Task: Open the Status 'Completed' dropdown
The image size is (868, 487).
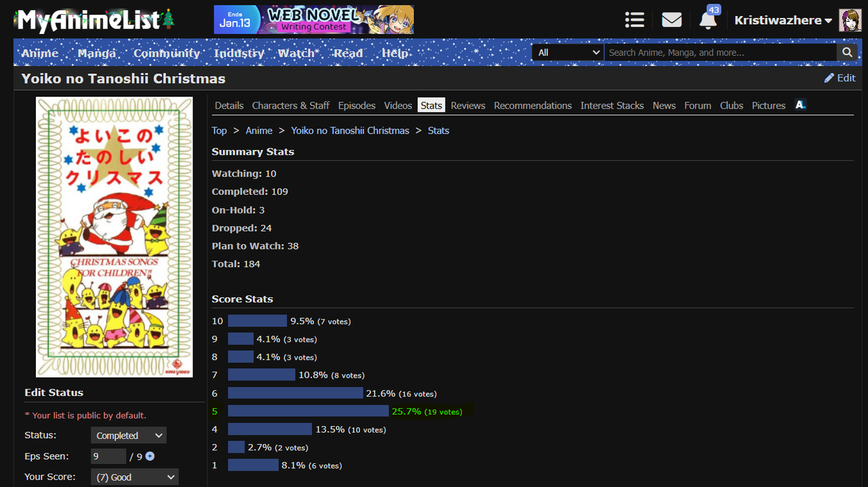Action: 128,435
